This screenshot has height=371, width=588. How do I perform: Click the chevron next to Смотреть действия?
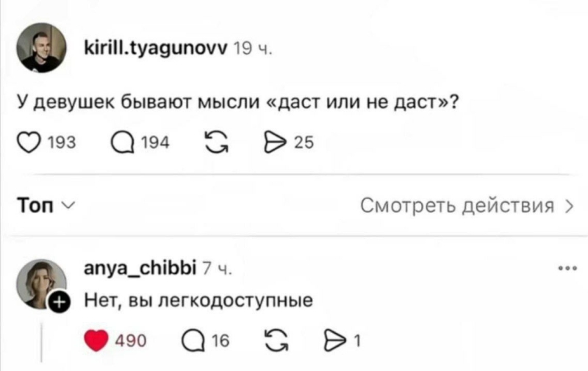click(x=568, y=206)
